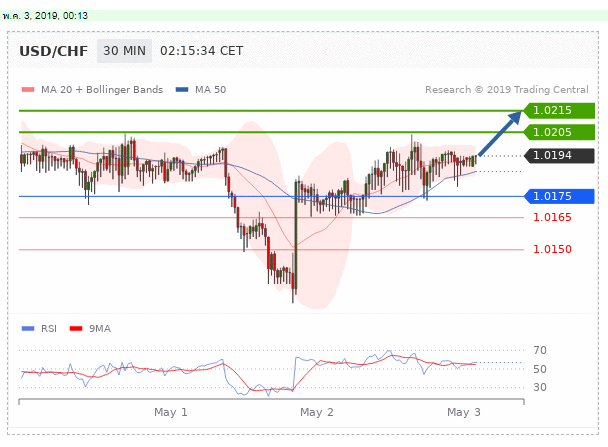The width and height of the screenshot is (608, 447).
Task: Click the MA 50 legend label
Action: click(x=211, y=90)
